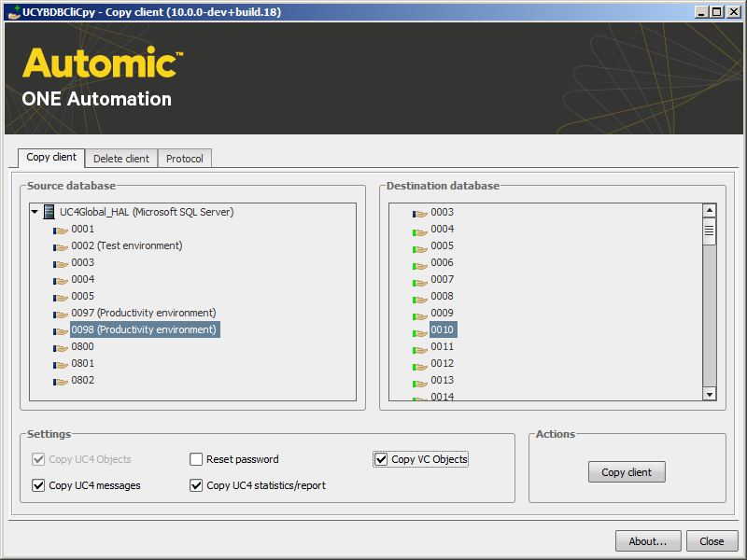Click the application icon in the title bar
This screenshot has height=560, width=747.
[x=14, y=12]
